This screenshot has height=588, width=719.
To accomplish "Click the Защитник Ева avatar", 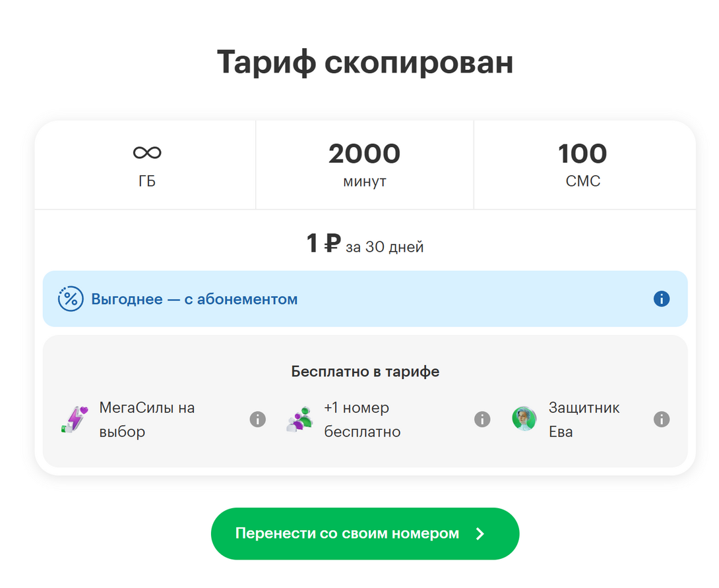I will (524, 419).
